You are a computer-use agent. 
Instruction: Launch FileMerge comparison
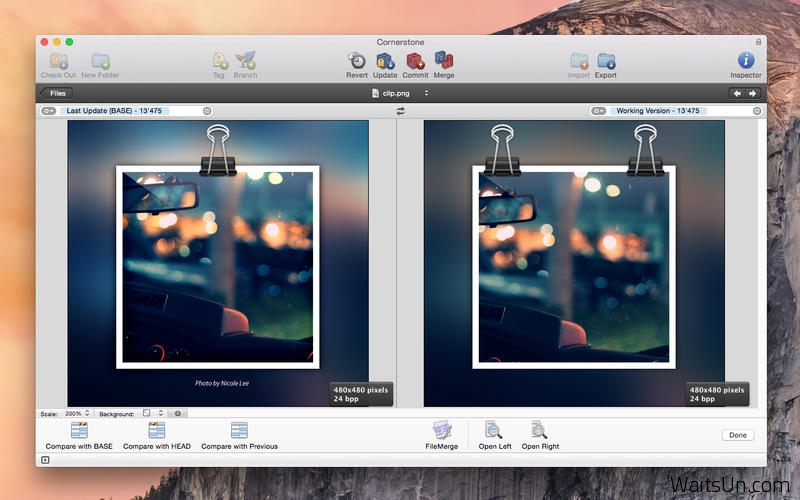click(442, 430)
